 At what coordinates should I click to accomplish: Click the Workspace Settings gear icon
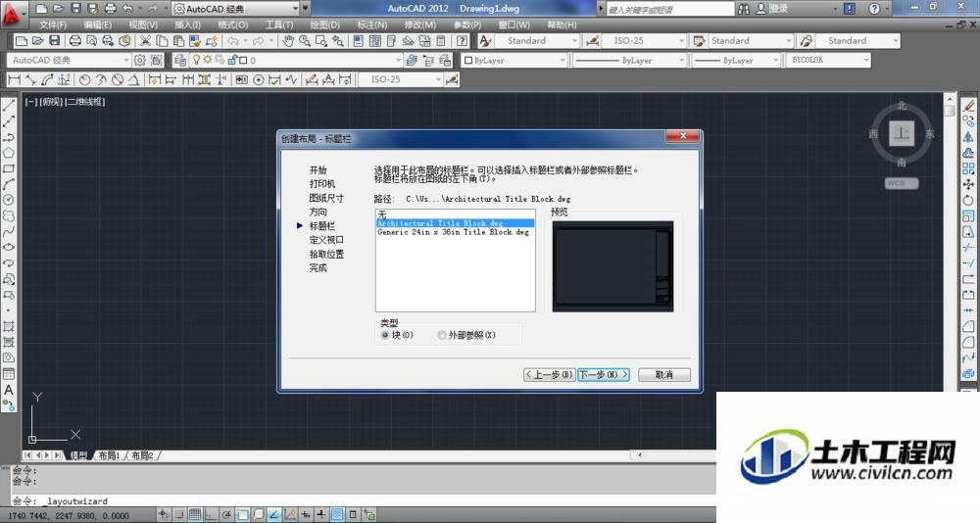click(x=139, y=60)
